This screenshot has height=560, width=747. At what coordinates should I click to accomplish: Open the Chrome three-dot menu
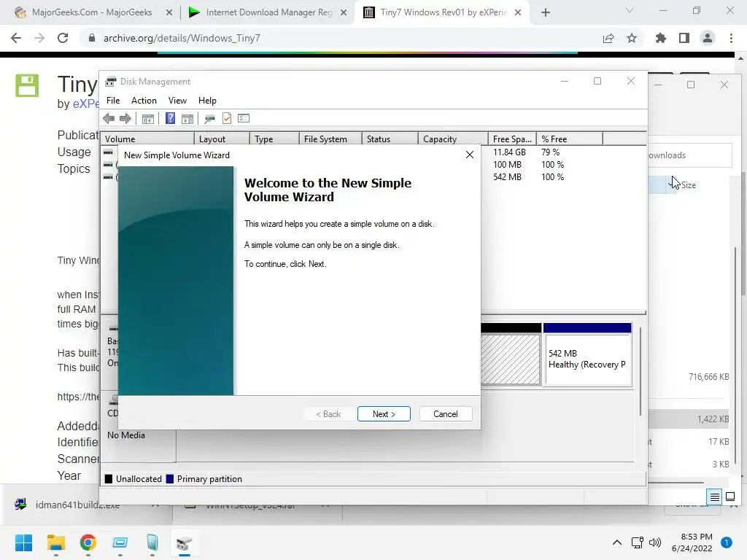(x=731, y=38)
